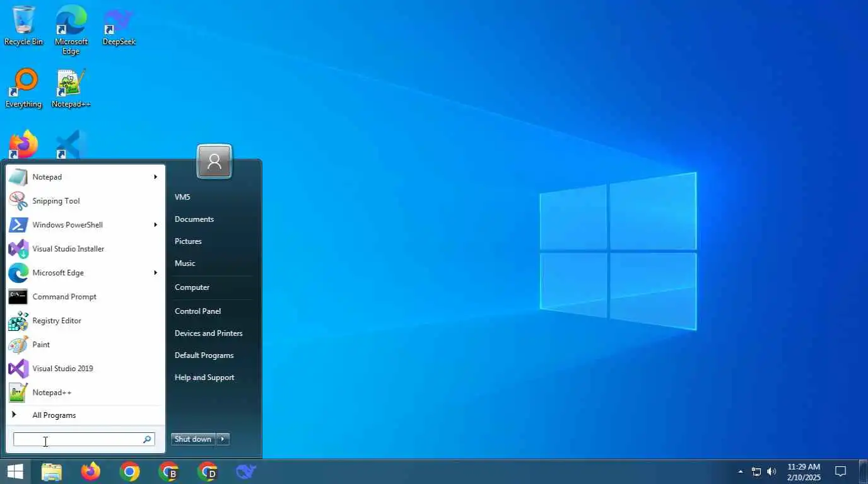The image size is (868, 484).
Task: Click the Windows Start button
Action: tap(15, 471)
